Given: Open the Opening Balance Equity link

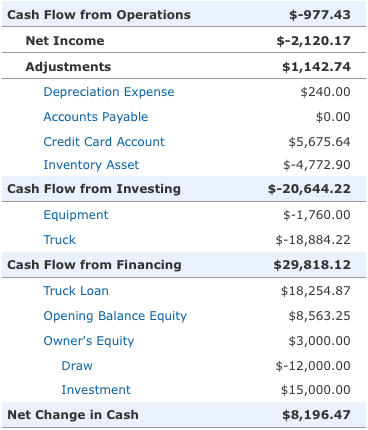Looking at the screenshot, I should (115, 316).
